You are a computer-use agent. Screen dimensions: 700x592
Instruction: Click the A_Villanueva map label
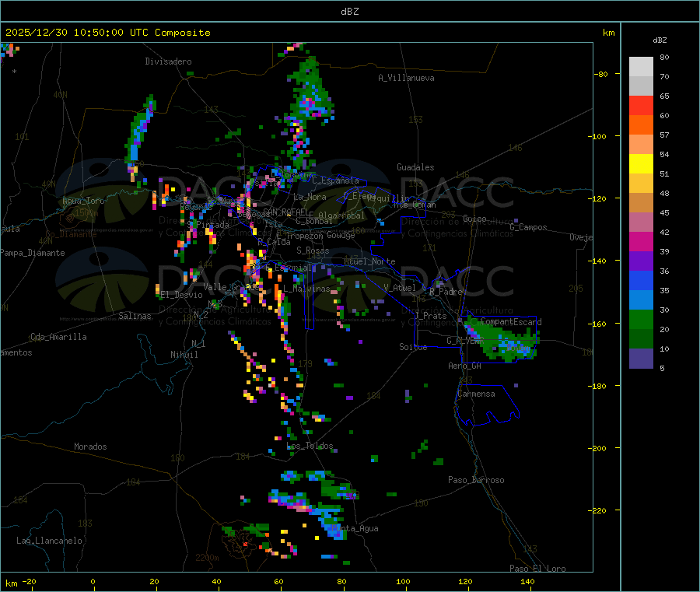coord(406,78)
